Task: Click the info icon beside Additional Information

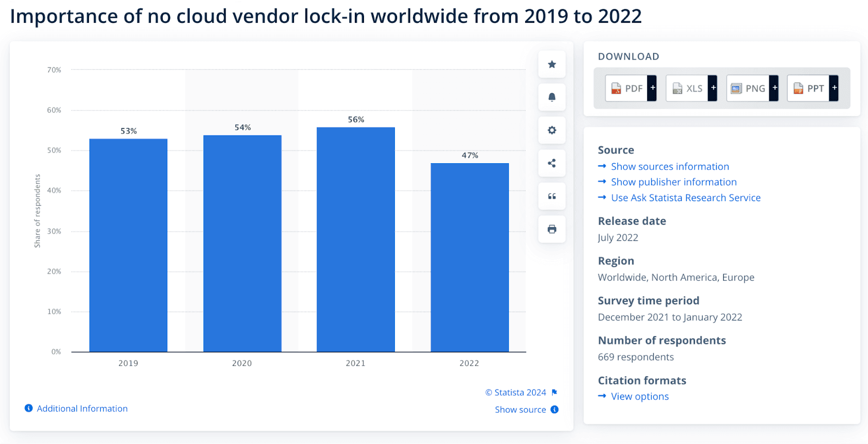Action: pos(29,408)
